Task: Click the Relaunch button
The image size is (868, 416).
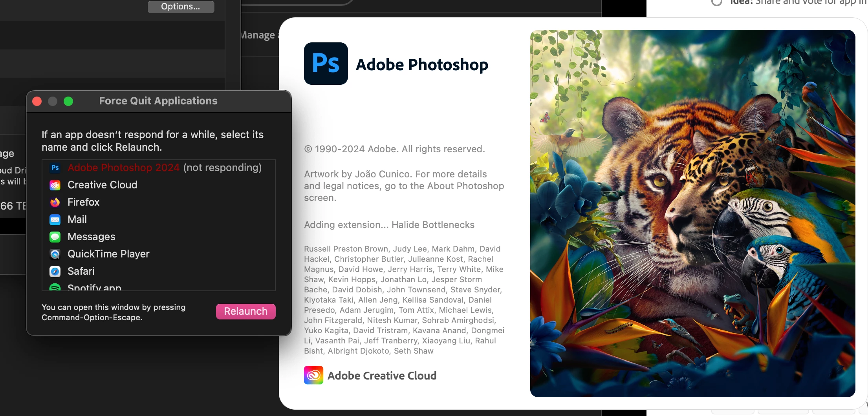Action: (x=246, y=312)
